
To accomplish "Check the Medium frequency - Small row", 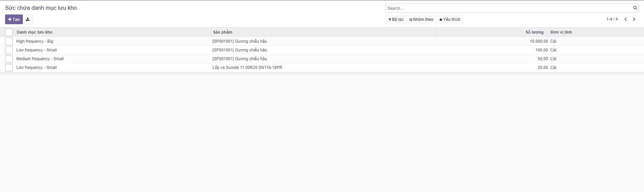I will [9, 59].
